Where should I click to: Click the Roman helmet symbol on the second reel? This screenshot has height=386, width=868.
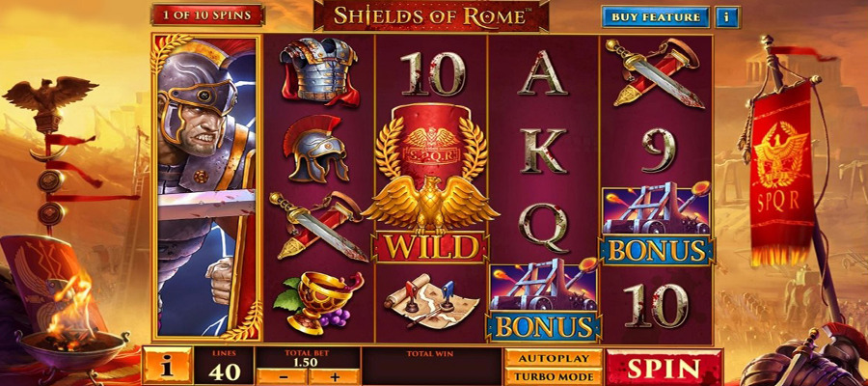[x=316, y=149]
